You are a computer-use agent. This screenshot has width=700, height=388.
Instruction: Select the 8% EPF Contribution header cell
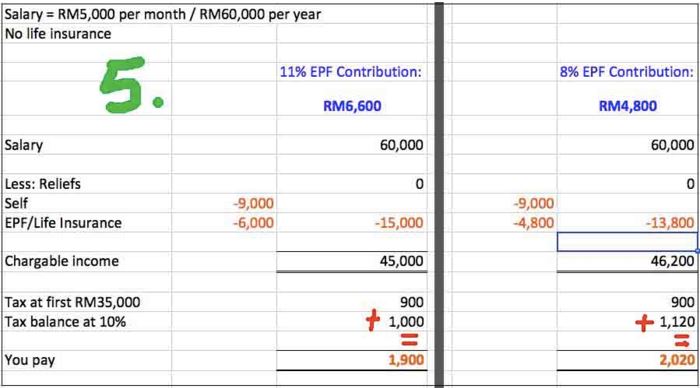(627, 72)
